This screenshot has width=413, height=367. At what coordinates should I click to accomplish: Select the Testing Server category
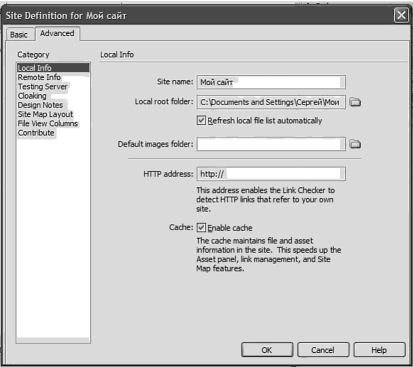click(x=53, y=86)
